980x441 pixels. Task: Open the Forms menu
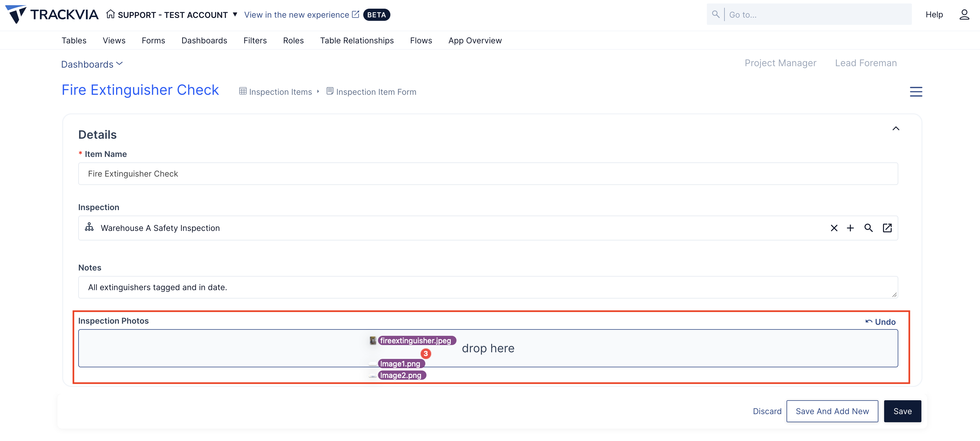coord(153,40)
